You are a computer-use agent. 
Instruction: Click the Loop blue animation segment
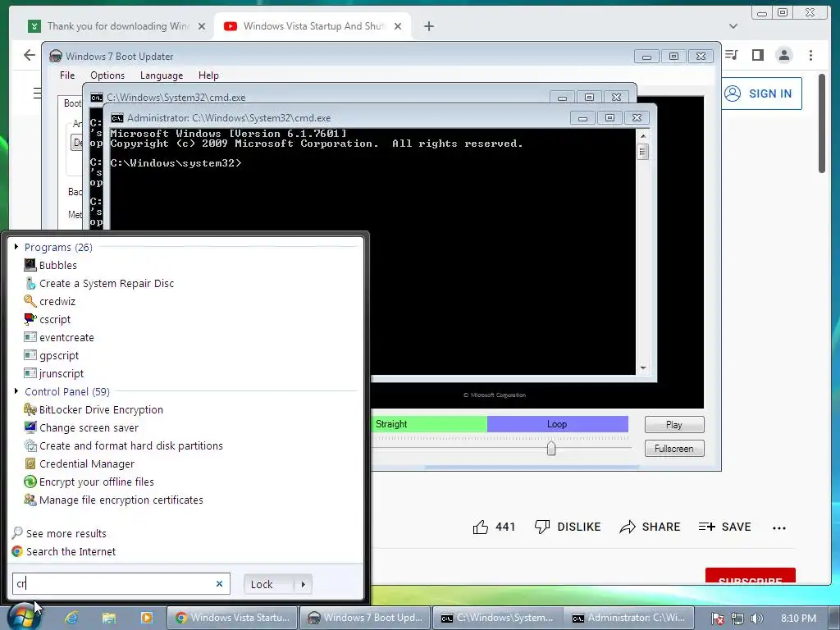[x=557, y=424]
